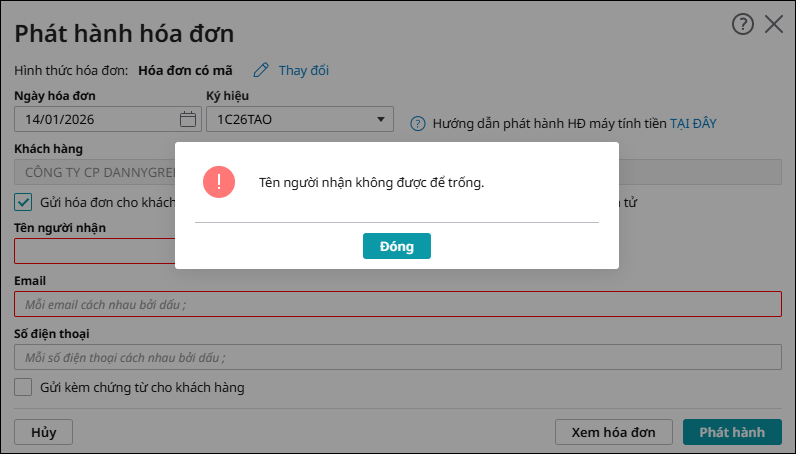Click the question icon beside Hướng dẫn phát hành
The height and width of the screenshot is (454, 796).
click(418, 124)
